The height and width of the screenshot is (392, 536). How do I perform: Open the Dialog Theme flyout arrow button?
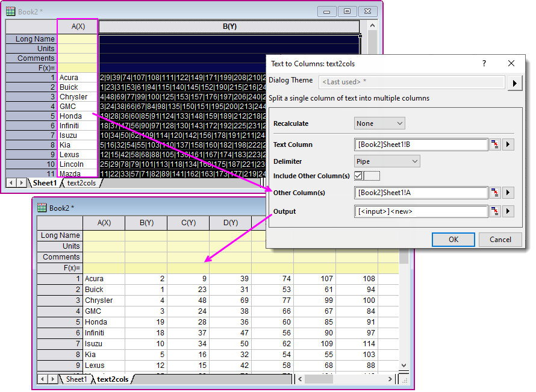pos(514,82)
